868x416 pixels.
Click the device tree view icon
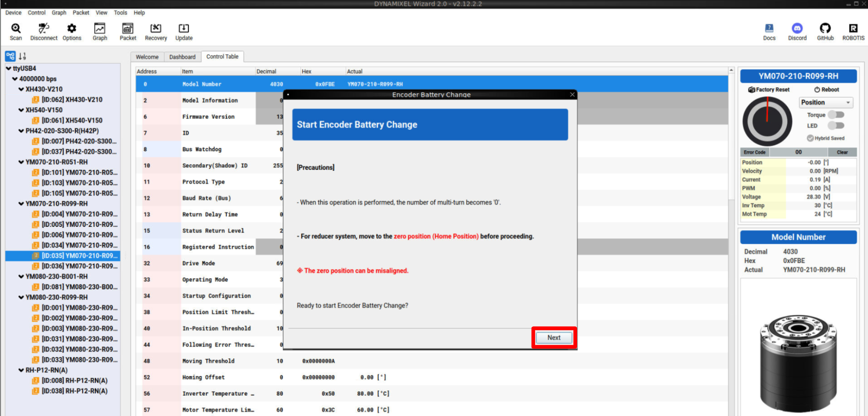10,56
